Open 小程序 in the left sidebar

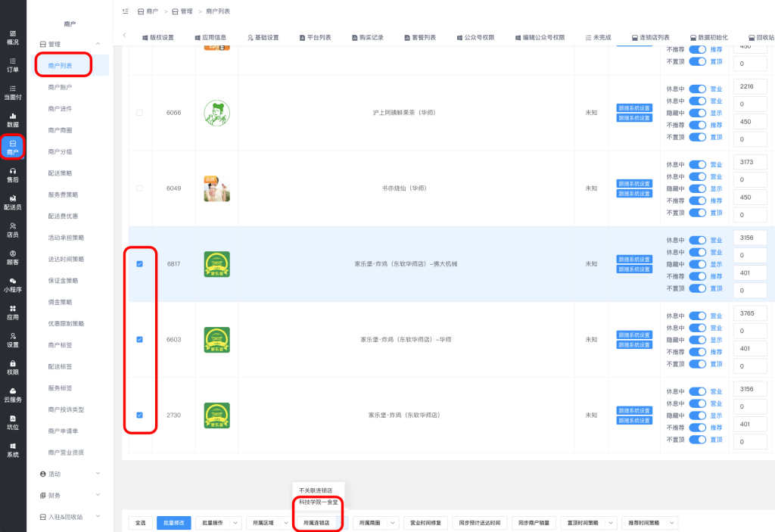13,285
